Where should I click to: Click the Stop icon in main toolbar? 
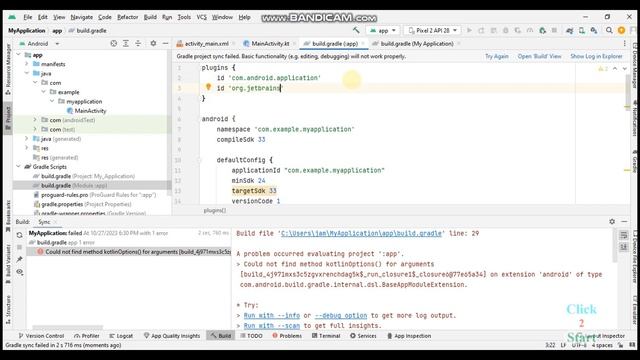[x=554, y=30]
